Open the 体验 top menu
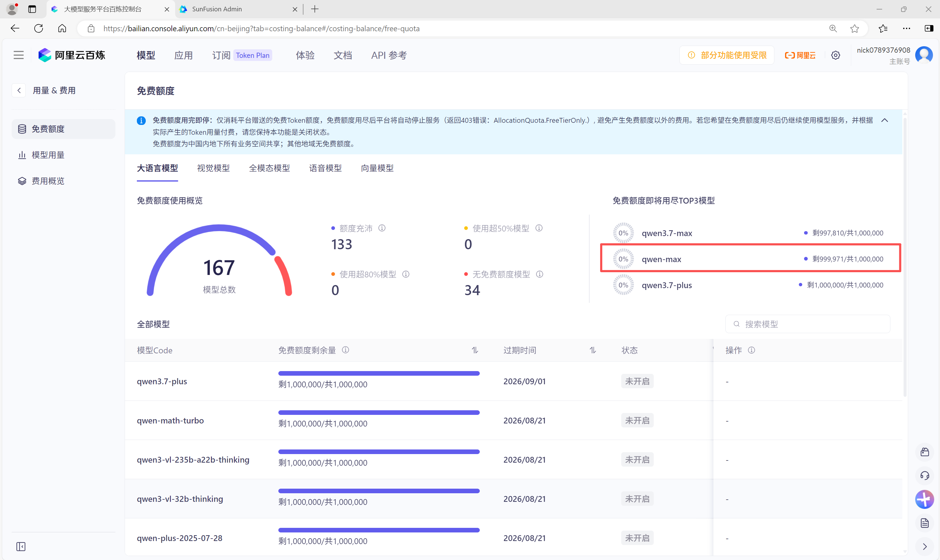 coord(305,55)
